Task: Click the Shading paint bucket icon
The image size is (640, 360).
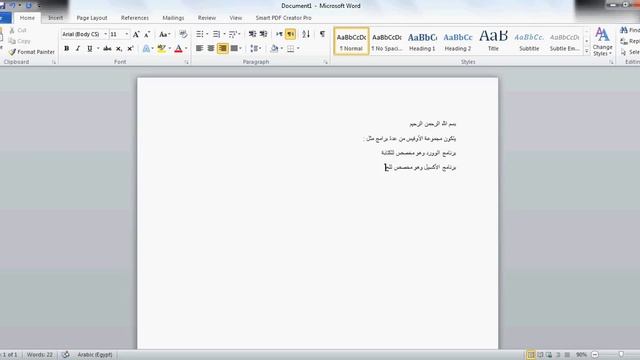Action: coord(274,49)
